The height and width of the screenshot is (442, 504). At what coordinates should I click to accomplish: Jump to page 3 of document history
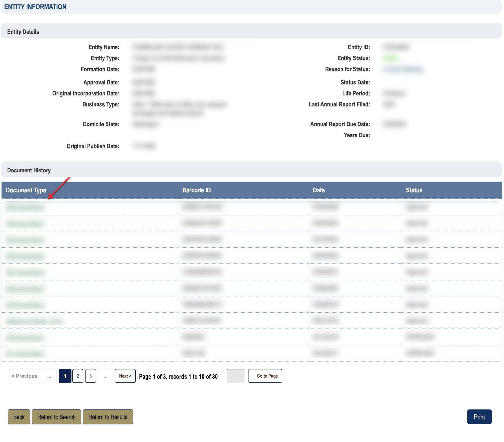[91, 376]
